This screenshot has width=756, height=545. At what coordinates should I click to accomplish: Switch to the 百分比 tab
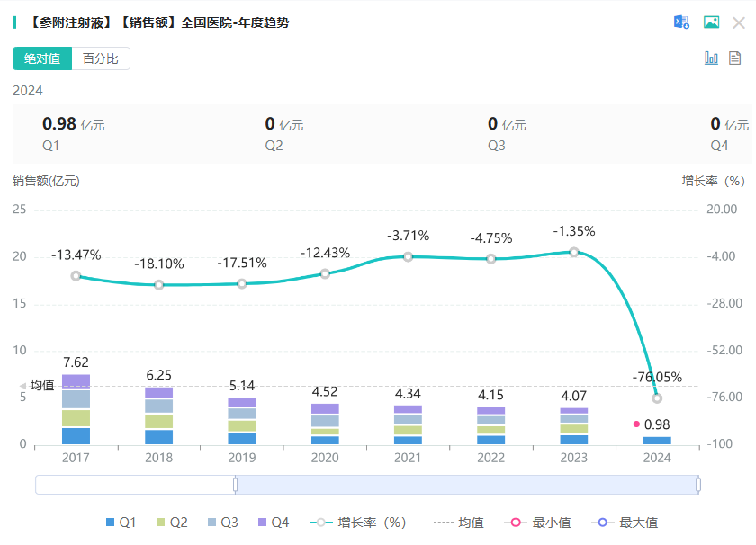[x=100, y=58]
